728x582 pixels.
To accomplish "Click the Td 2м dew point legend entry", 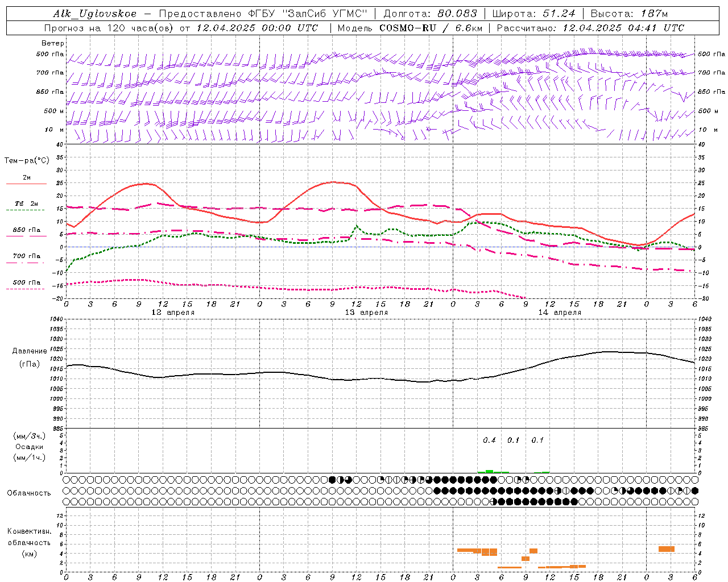I will point(27,203).
